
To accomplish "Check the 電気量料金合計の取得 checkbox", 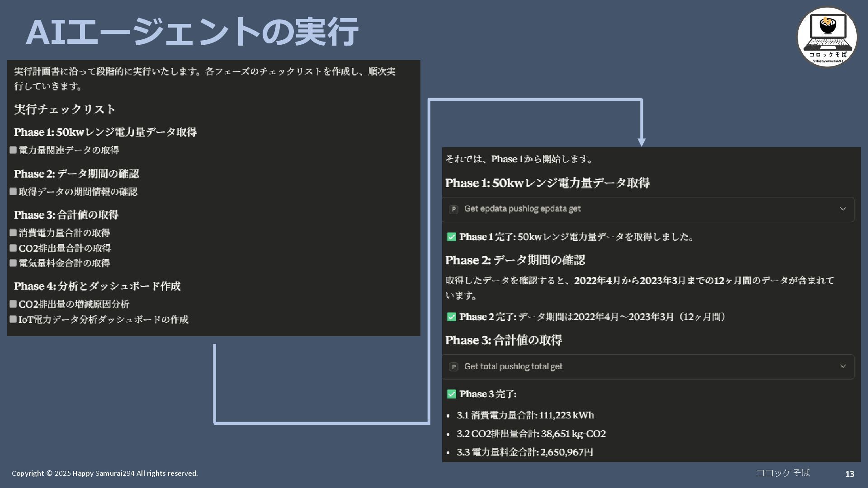I will (x=13, y=263).
